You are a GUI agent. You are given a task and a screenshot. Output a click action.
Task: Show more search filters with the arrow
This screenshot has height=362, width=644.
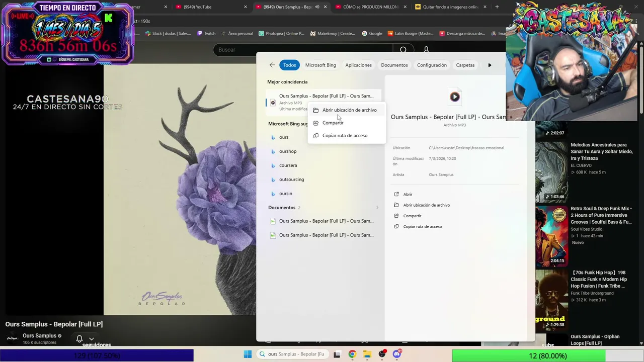[490, 65]
